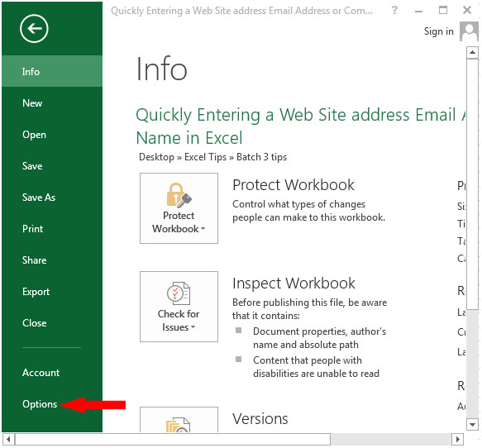Screen dimensions: 482x448
Task: Open the Check for Issues dropdown button
Action: (x=179, y=307)
